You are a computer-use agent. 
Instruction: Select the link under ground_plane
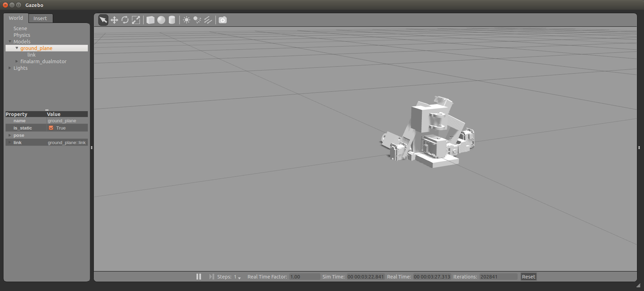click(32, 55)
